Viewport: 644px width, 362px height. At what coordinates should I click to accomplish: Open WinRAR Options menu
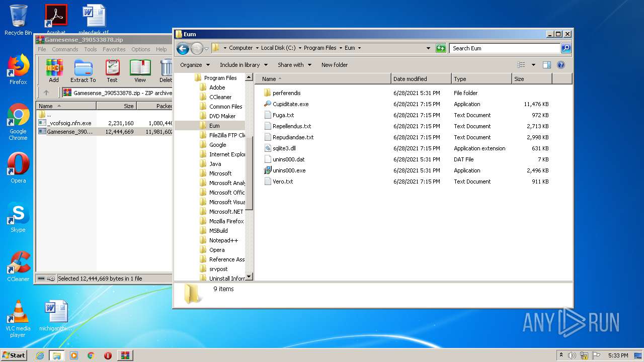[x=141, y=49]
